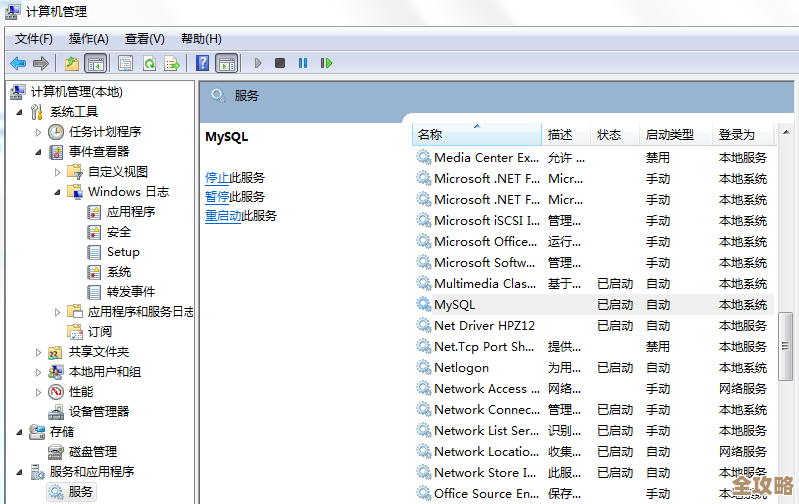Screen dimensions: 799x504
Task: Collapse the 存储 node
Action: [x=19, y=432]
